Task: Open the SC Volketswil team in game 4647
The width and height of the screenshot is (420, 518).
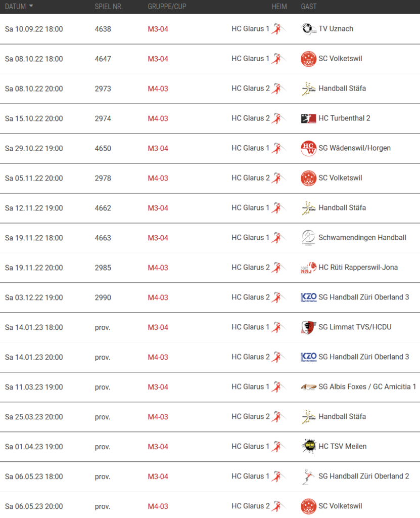Action: (340, 59)
